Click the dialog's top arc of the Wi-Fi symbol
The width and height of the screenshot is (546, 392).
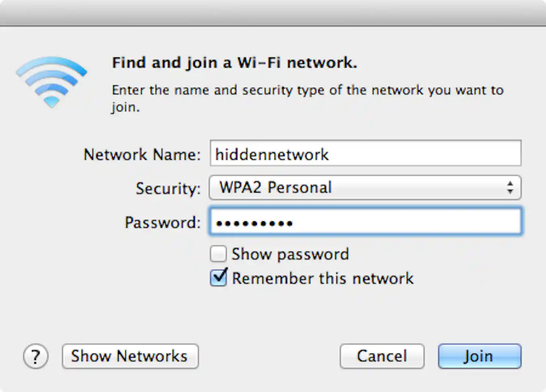[51, 63]
